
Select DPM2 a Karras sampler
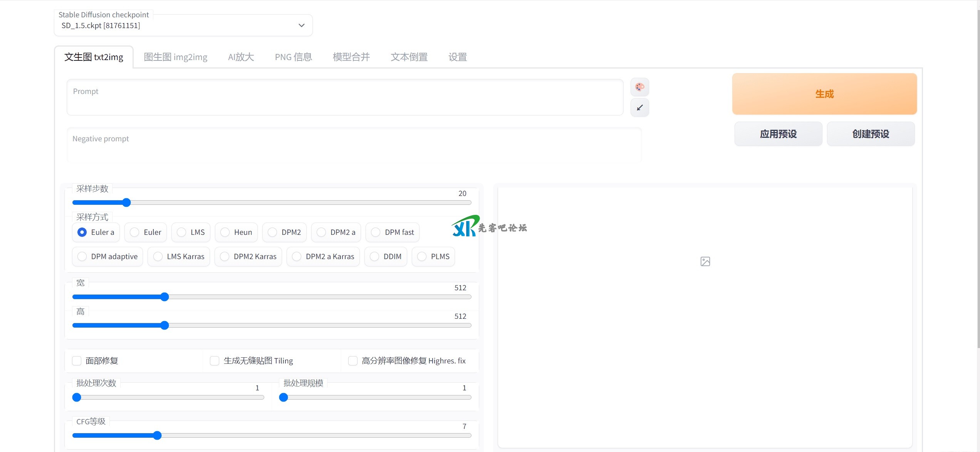pos(297,256)
